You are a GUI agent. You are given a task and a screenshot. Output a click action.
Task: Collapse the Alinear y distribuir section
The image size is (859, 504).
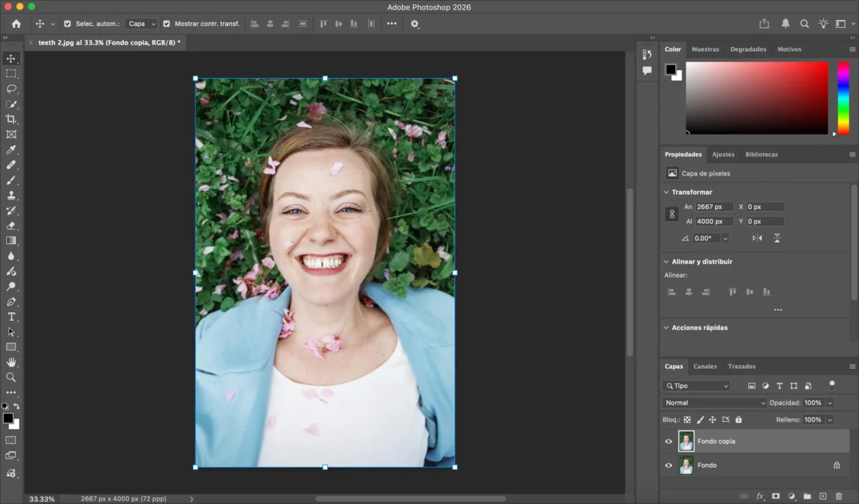pyautogui.click(x=666, y=262)
